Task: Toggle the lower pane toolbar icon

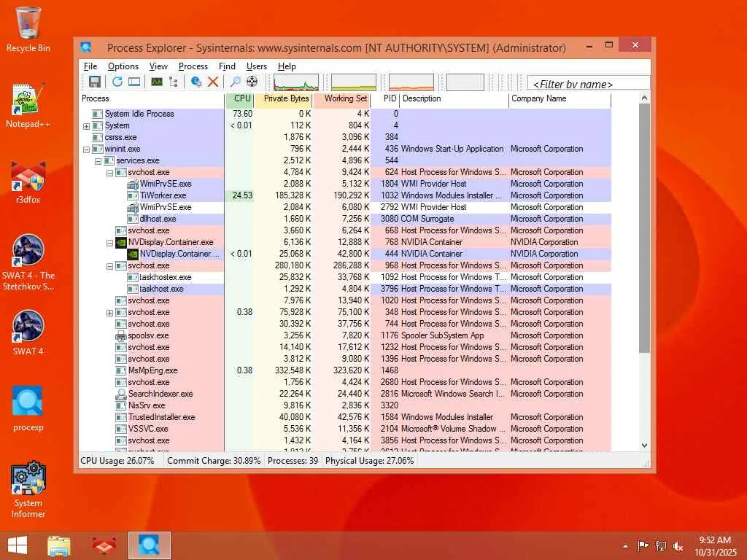Action: [x=134, y=82]
